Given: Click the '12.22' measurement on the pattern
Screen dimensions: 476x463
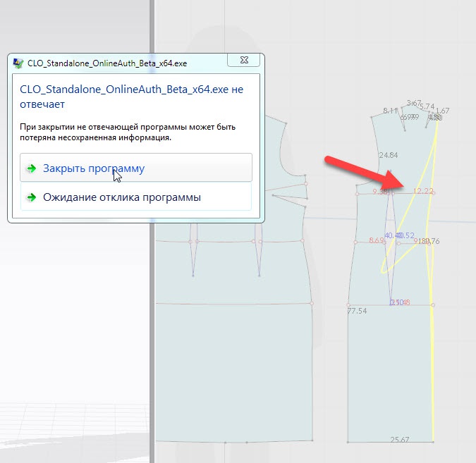Looking at the screenshot, I should pos(423,191).
